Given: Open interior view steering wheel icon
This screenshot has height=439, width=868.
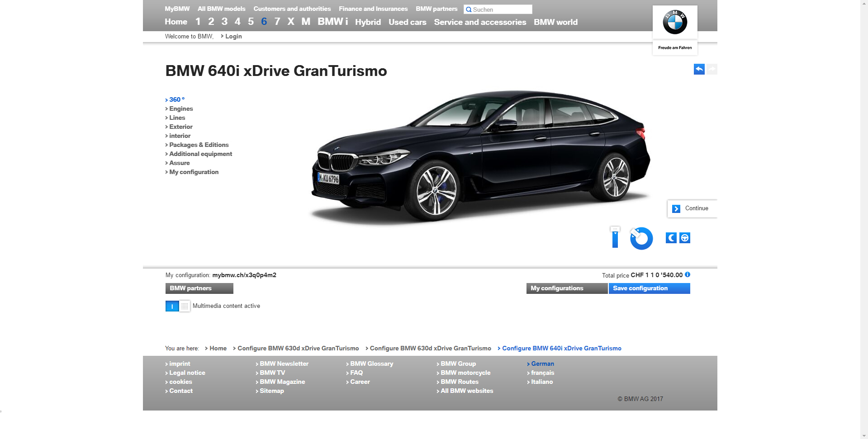Looking at the screenshot, I should (x=685, y=238).
